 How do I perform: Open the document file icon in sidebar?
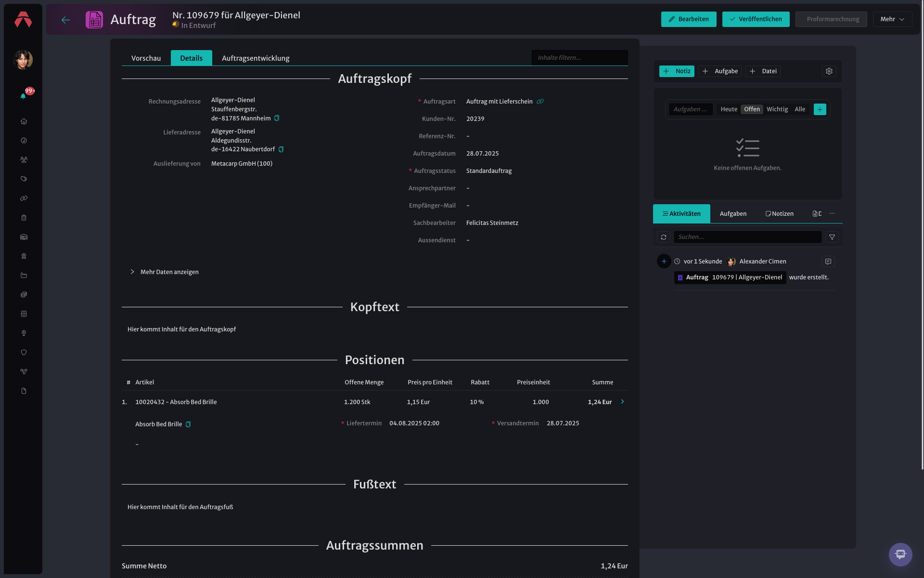tap(24, 391)
